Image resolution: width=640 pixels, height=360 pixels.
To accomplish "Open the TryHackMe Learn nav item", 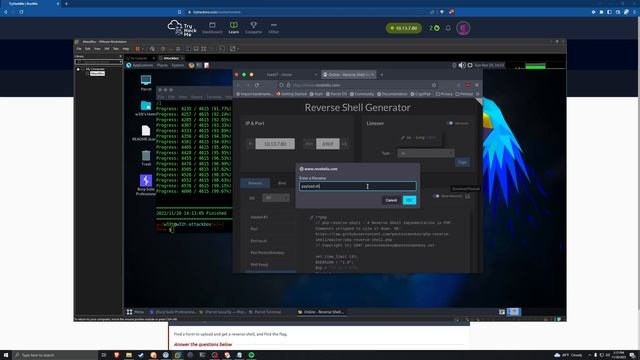I will pos(233,28).
